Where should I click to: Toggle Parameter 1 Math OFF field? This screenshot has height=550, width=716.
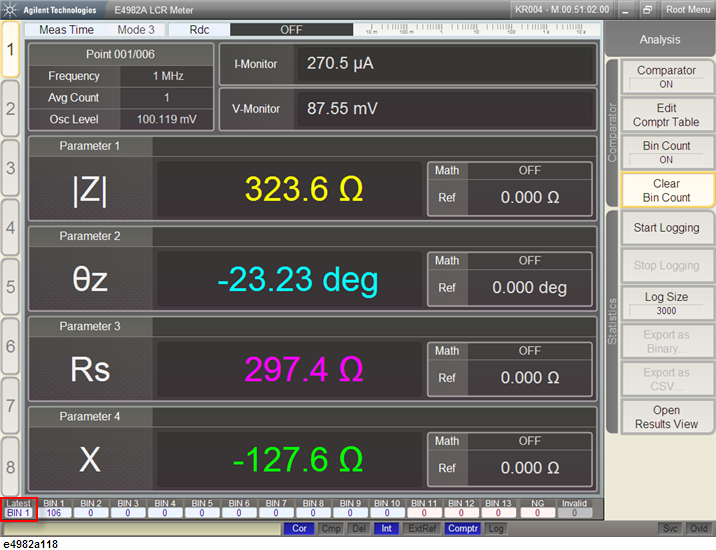pyautogui.click(x=529, y=171)
